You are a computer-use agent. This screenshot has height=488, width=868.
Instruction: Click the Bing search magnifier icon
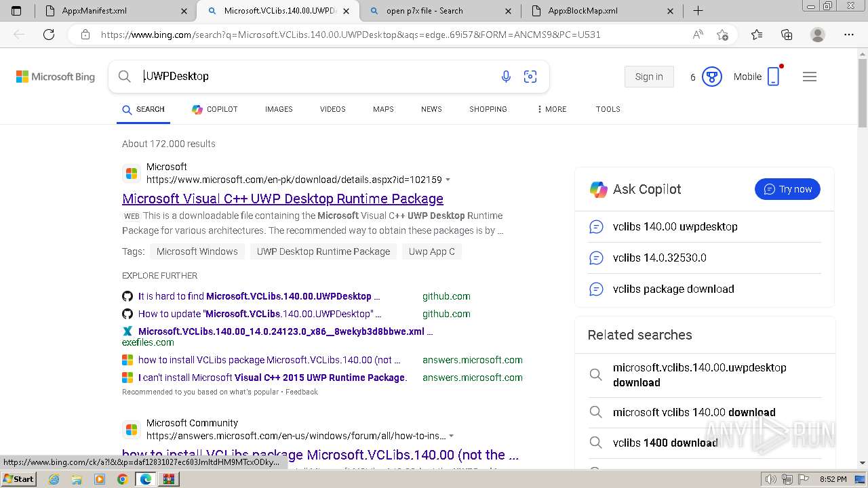pos(125,77)
